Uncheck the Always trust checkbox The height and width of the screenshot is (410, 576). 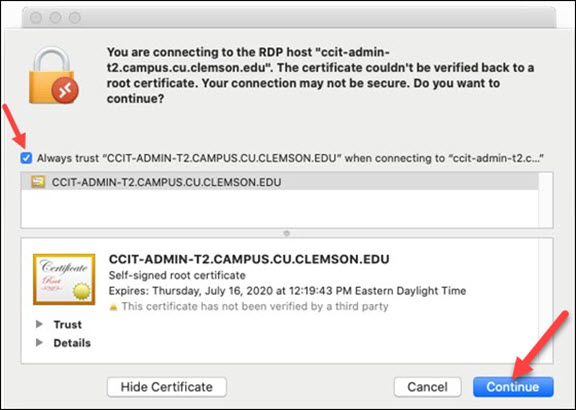pyautogui.click(x=26, y=158)
